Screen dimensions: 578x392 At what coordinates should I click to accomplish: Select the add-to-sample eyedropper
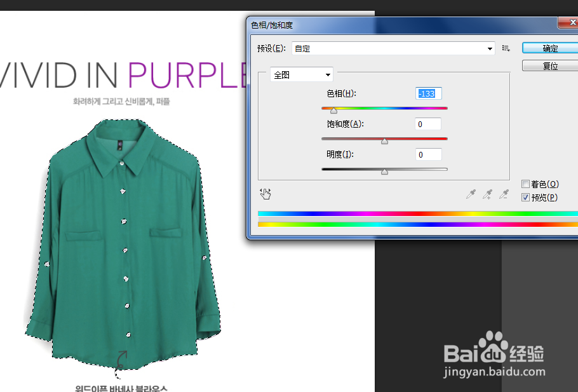pyautogui.click(x=487, y=194)
